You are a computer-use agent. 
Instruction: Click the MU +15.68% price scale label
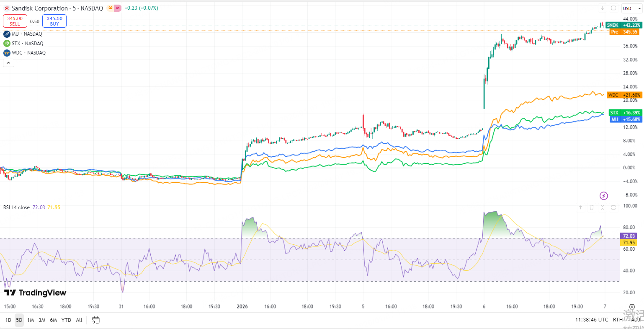[626, 119]
